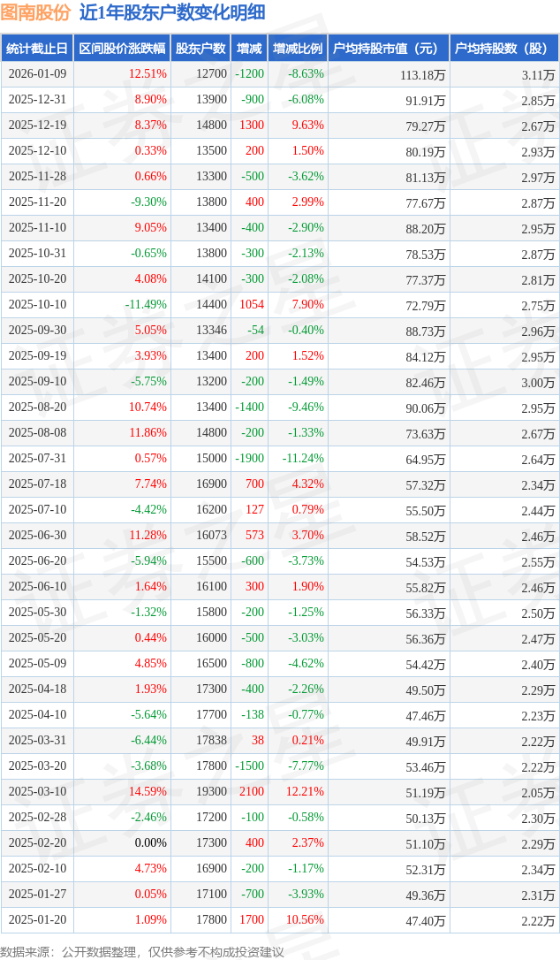Click the 增减比例 column header
The image size is (560, 960).
[298, 49]
